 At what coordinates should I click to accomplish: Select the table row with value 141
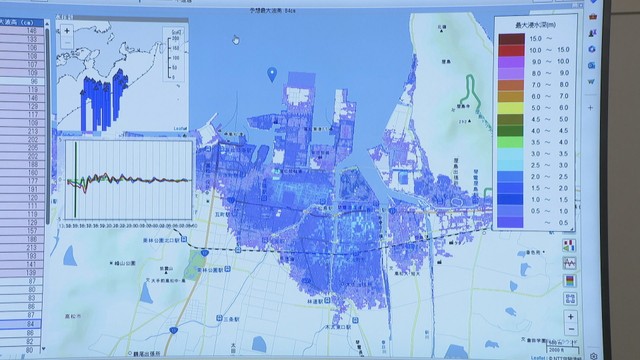pos(21,264)
